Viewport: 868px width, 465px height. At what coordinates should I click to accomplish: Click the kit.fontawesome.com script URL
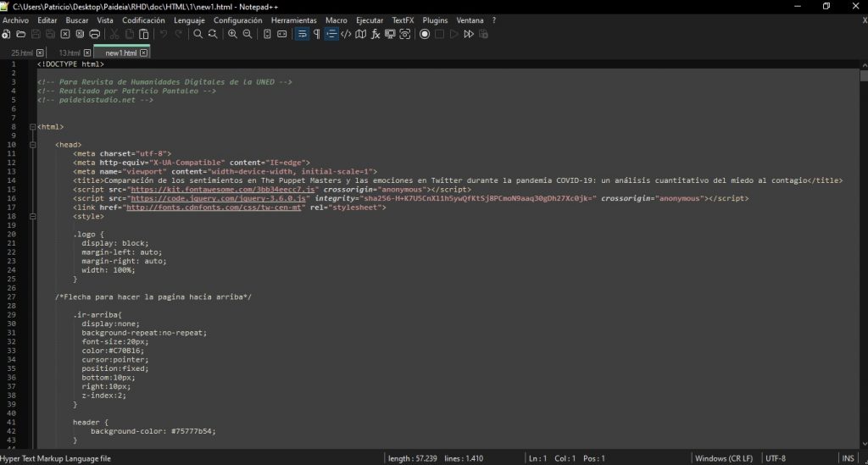[x=223, y=190]
